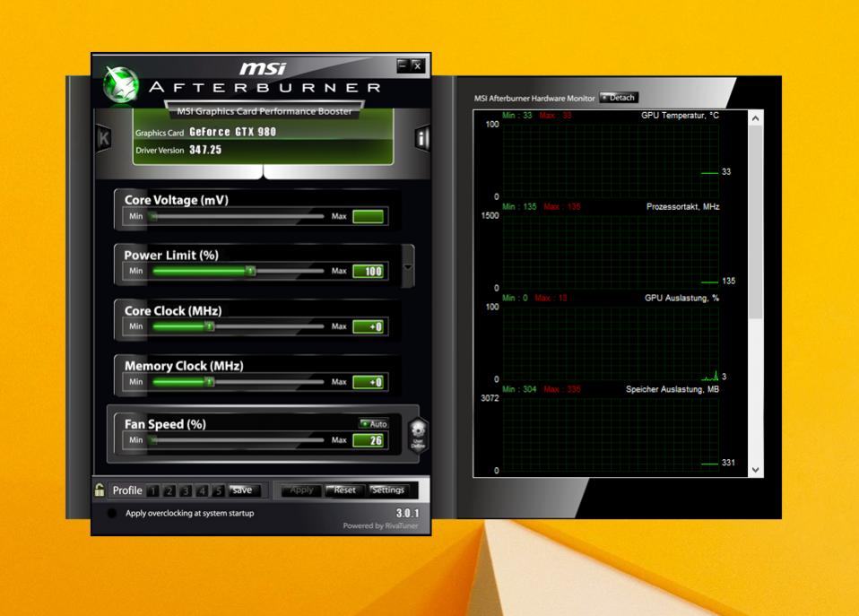Click the Memory Clock slider handle

pos(210,382)
